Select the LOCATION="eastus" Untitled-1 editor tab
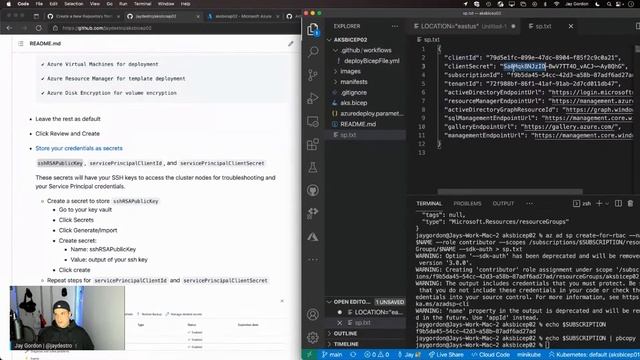Viewport: 640px width, 360px height. point(464,26)
